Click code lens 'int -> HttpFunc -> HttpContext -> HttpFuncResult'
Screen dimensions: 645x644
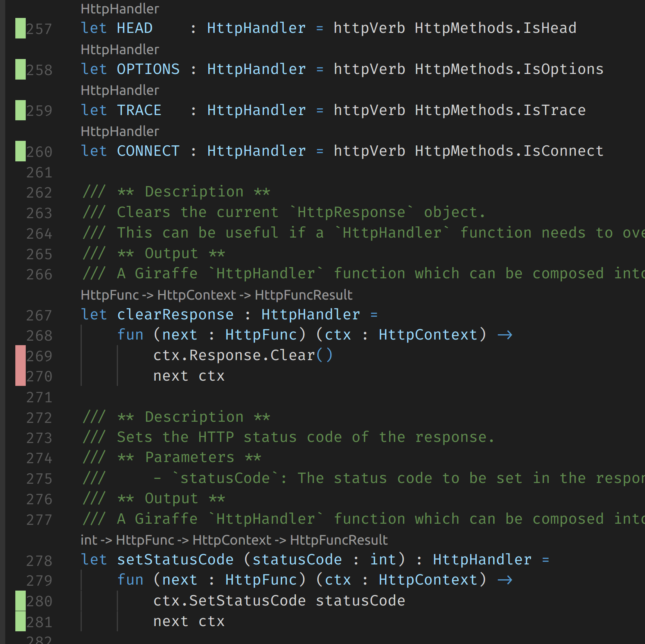(234, 540)
